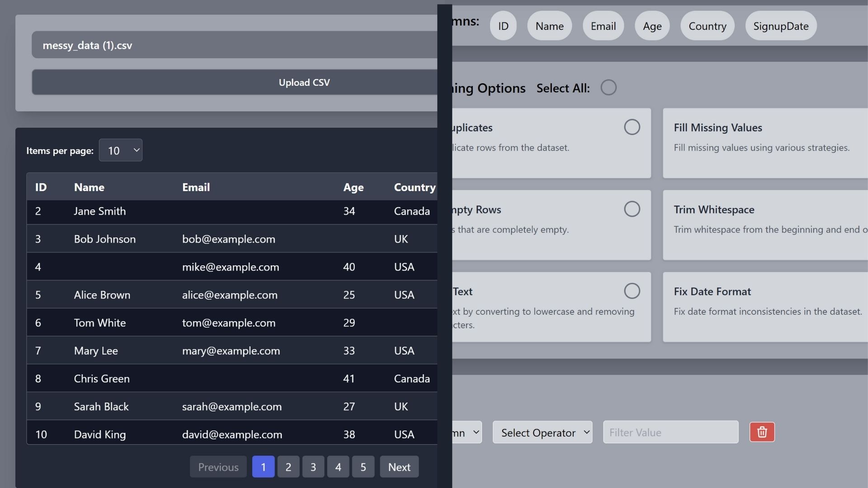Enable the Standardize Text cleaning option

point(632,291)
